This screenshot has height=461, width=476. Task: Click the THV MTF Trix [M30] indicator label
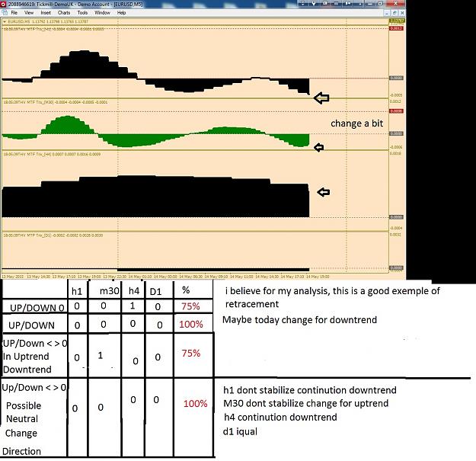pos(56,102)
